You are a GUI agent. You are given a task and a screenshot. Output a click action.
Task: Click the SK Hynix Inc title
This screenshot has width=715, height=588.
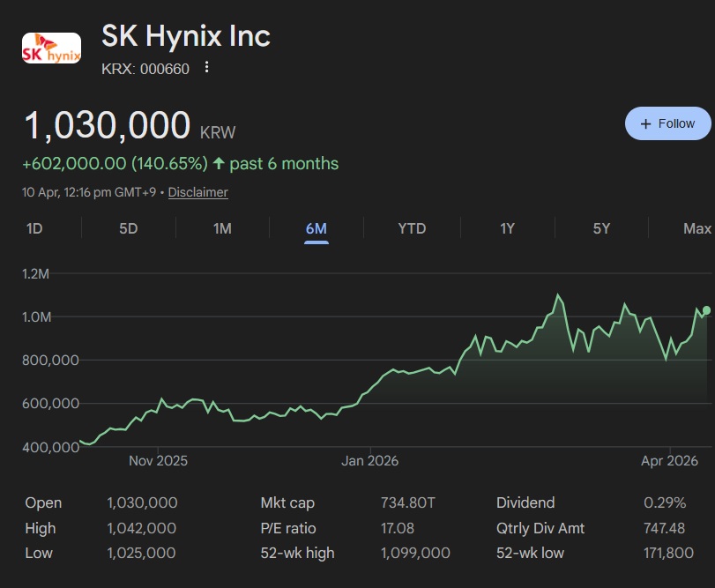(186, 36)
